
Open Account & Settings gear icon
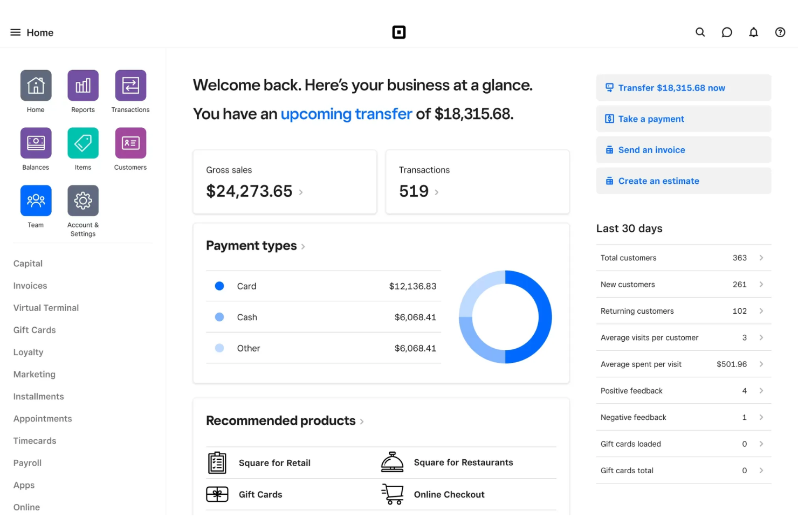point(82,200)
